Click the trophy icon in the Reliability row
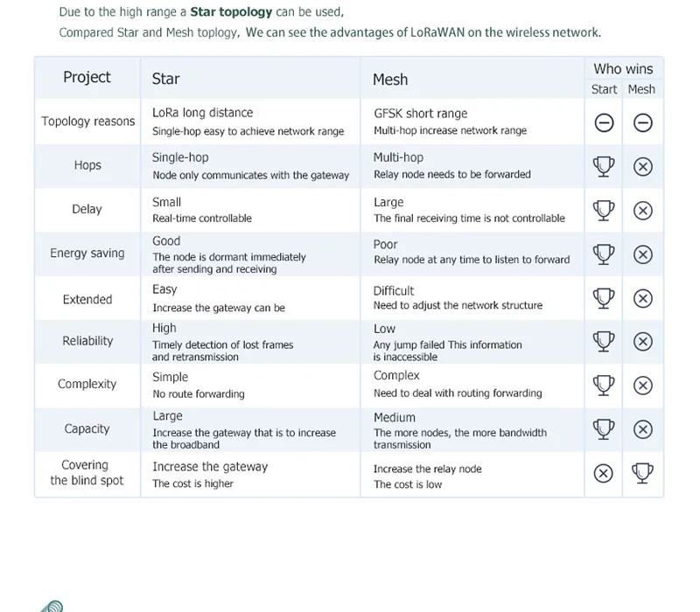 point(604,342)
